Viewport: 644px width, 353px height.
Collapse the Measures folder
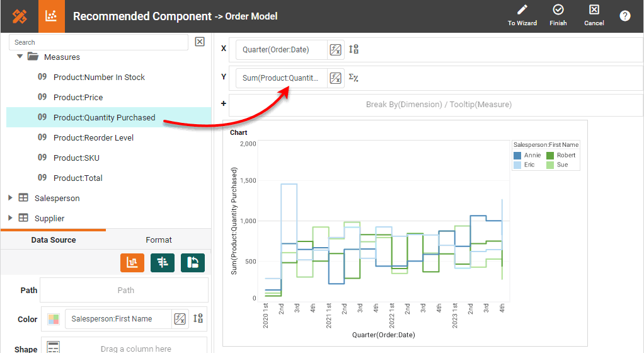pyautogui.click(x=20, y=57)
